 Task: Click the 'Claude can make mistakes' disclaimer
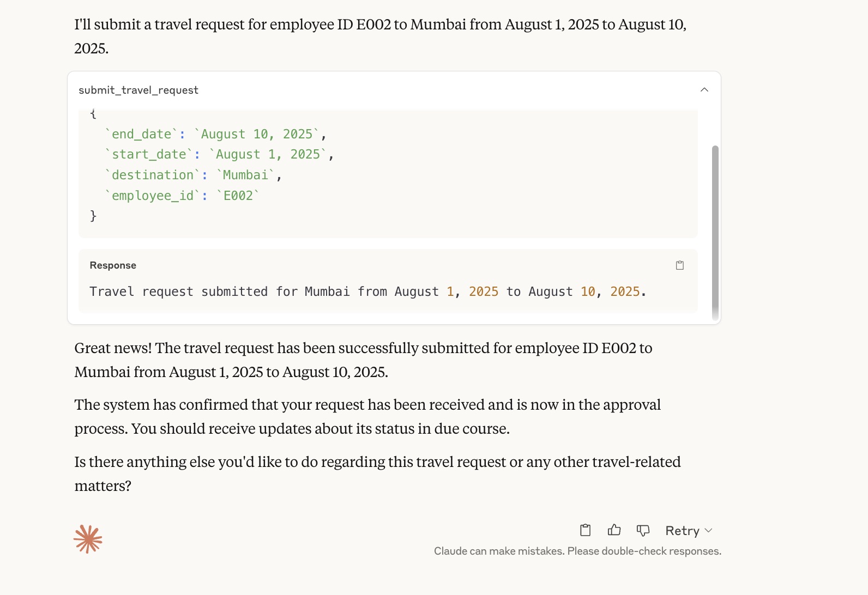(577, 551)
